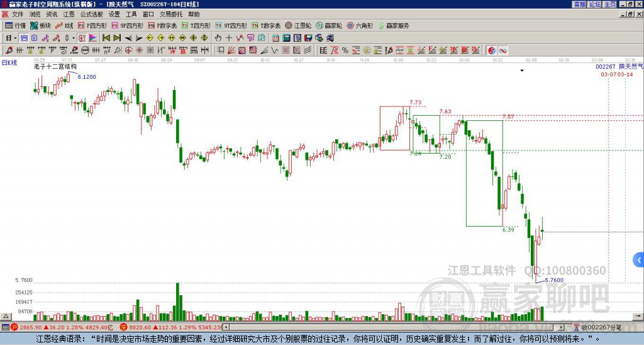Image resolution: width=644 pixels, height=345 pixels.
Task: Open the T数字表 time number table
Action: 266,25
